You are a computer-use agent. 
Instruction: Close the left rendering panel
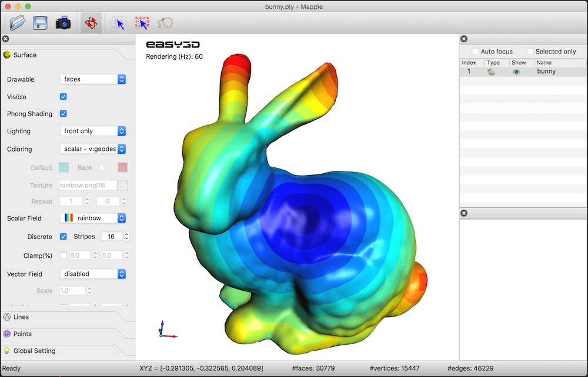pos(5,39)
